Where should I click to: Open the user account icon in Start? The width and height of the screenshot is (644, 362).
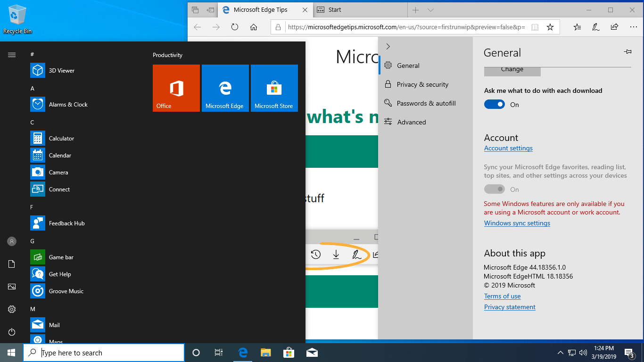coord(12,241)
